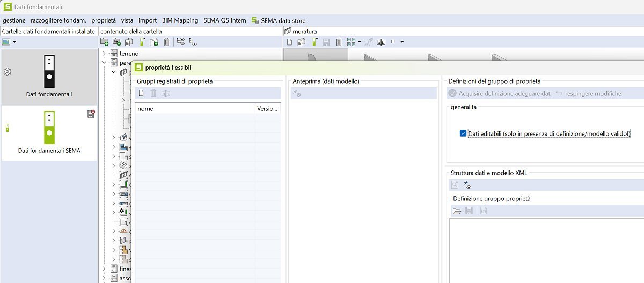Expand the terreno tree node
This screenshot has height=283, width=644.
pos(104,54)
